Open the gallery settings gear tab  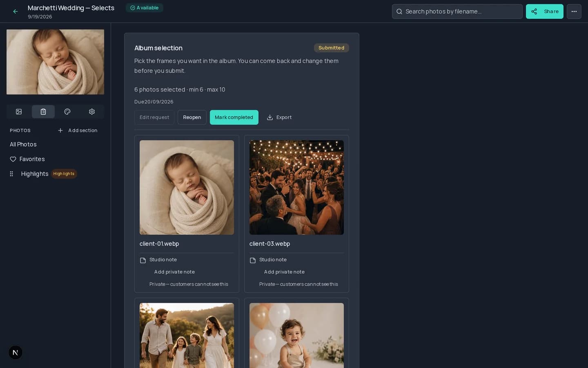(x=92, y=112)
